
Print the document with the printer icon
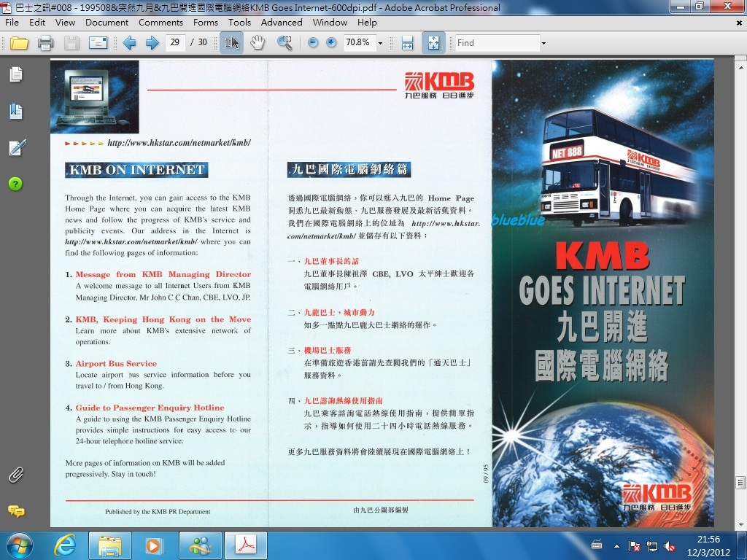pyautogui.click(x=46, y=43)
